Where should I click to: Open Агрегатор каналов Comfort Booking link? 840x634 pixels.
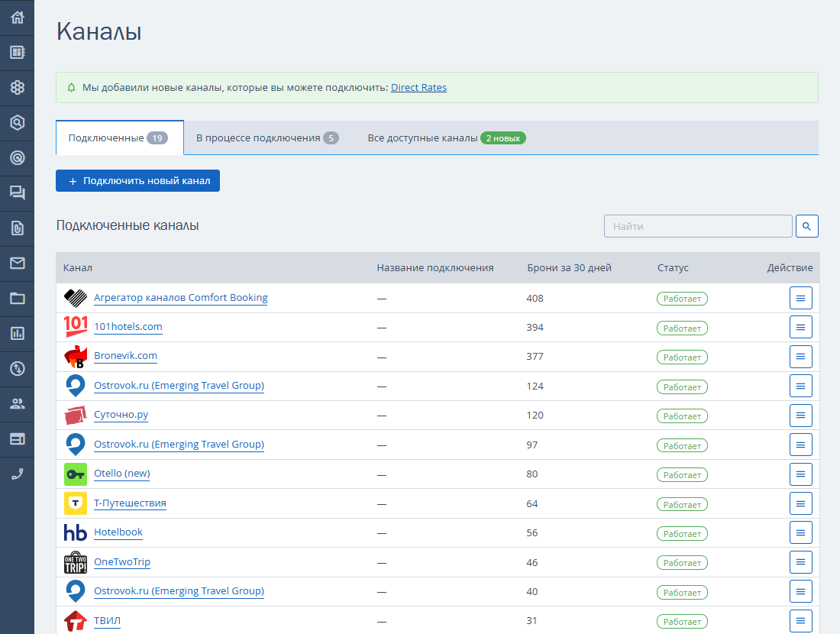[180, 297]
